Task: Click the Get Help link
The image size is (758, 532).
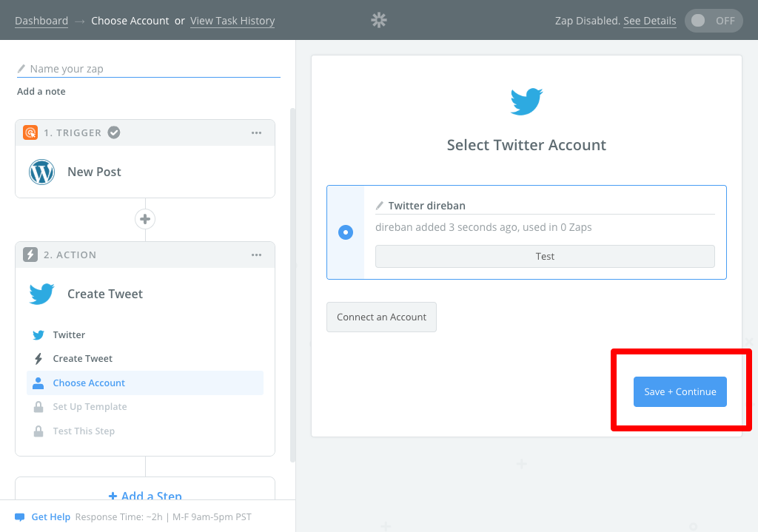Action: (51, 517)
